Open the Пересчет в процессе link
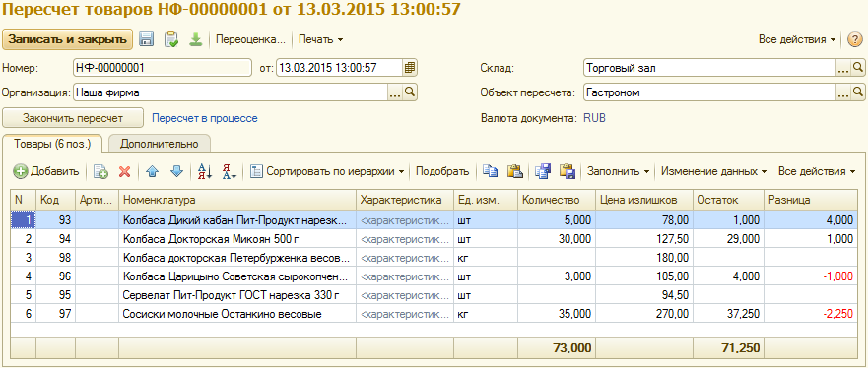The width and height of the screenshot is (868, 368). (205, 118)
